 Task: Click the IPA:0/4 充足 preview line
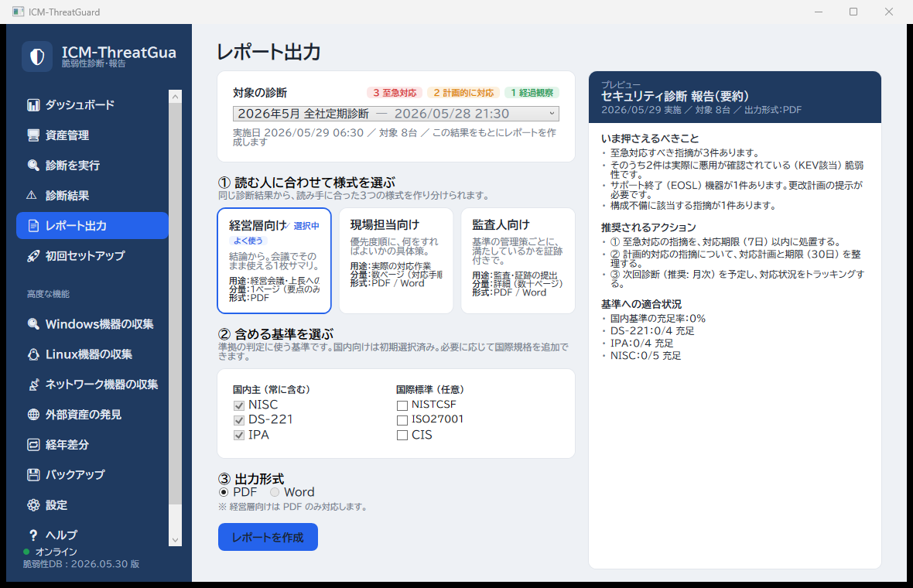click(x=641, y=343)
